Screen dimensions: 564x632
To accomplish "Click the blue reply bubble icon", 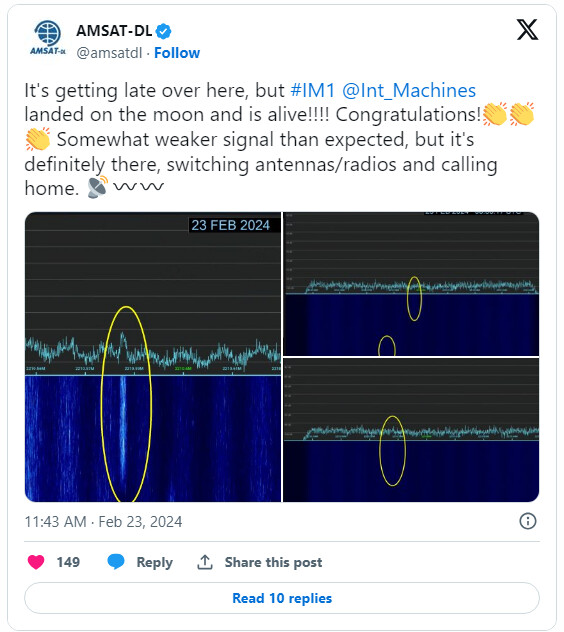I will 116,561.
